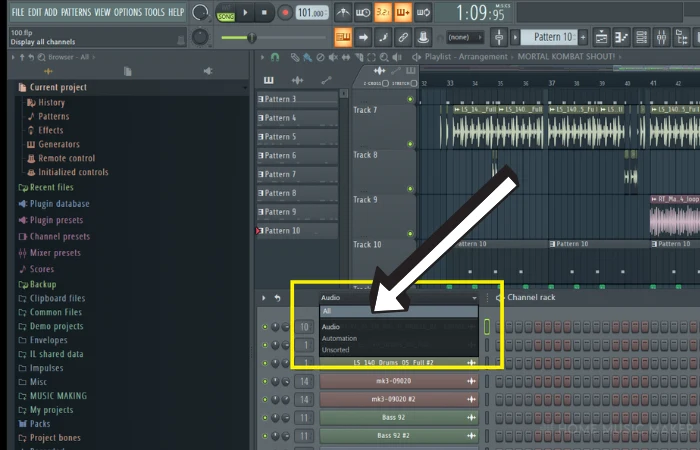Select the mute tool in playlist

click(333, 57)
